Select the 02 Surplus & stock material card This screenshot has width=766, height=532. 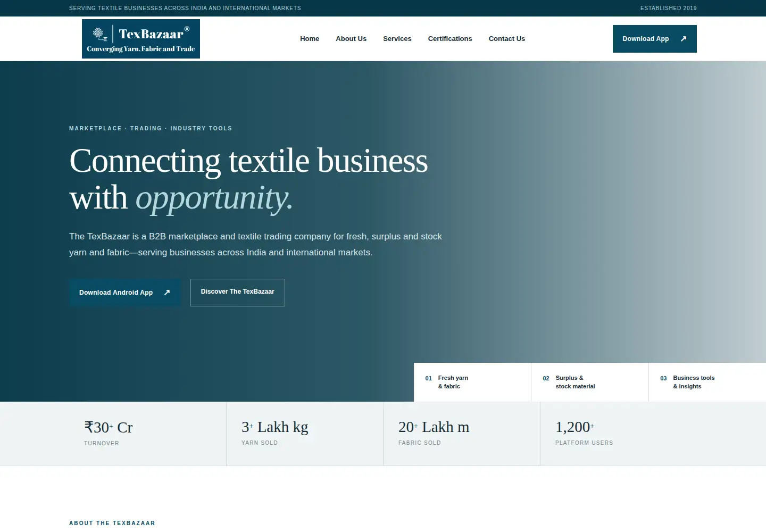[x=590, y=382]
